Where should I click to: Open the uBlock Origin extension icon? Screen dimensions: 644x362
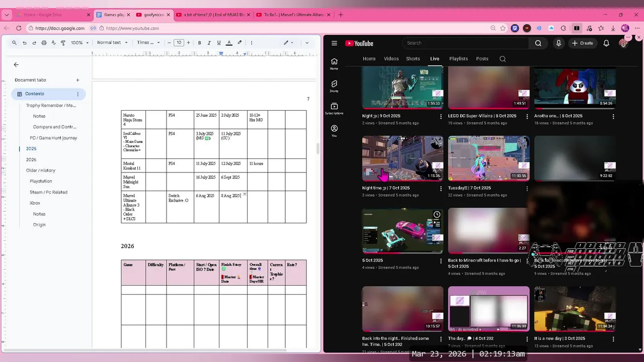527,28
